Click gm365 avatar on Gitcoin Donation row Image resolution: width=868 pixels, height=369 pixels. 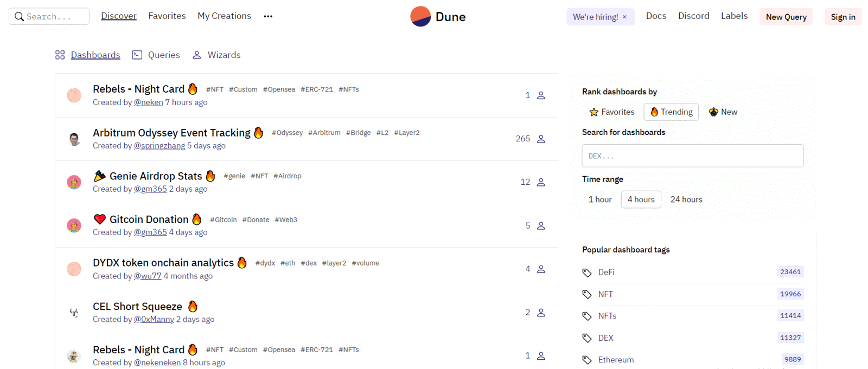[x=74, y=225]
